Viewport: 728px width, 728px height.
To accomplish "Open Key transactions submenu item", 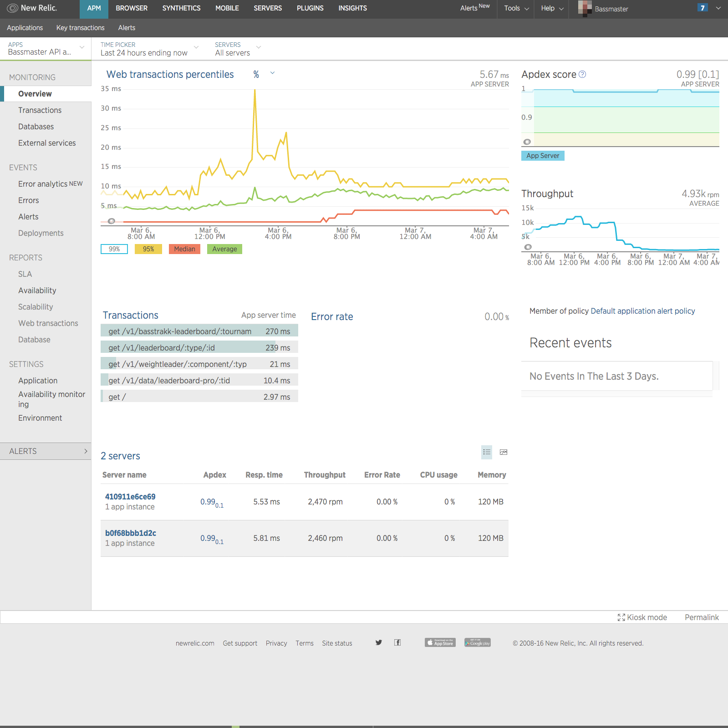I will (x=81, y=28).
